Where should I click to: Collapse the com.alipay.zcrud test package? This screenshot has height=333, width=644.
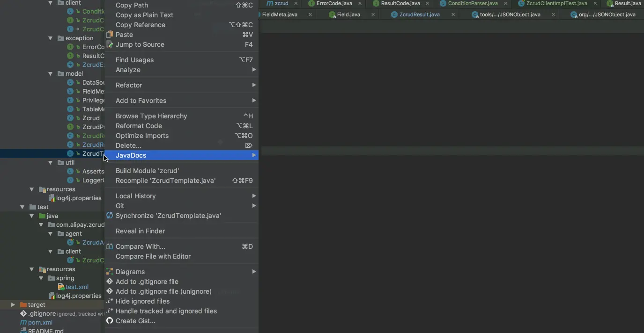pos(41,224)
